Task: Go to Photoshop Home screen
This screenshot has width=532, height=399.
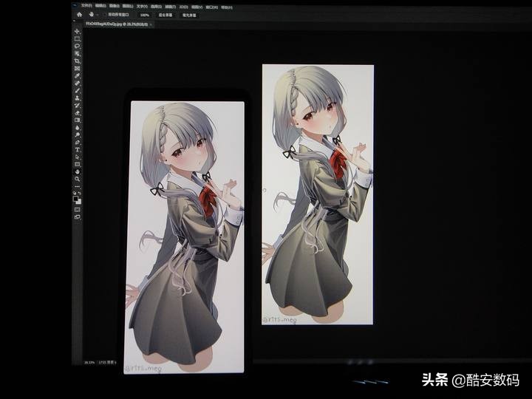Action: (x=79, y=15)
